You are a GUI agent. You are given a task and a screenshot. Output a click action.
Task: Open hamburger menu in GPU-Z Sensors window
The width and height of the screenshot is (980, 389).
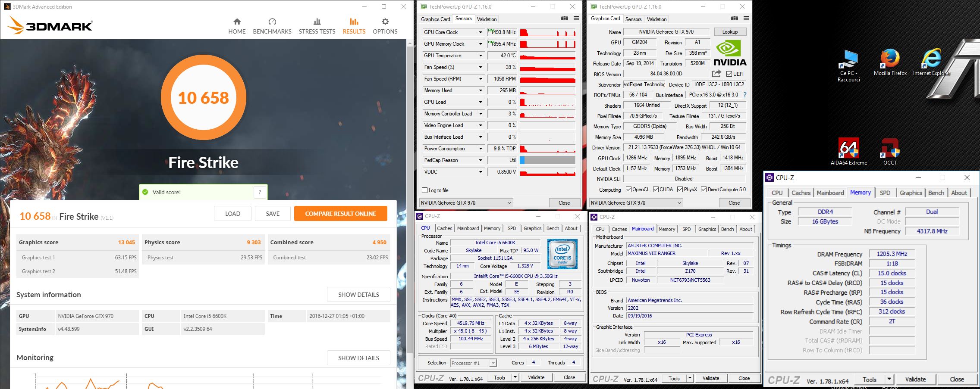coord(576,19)
